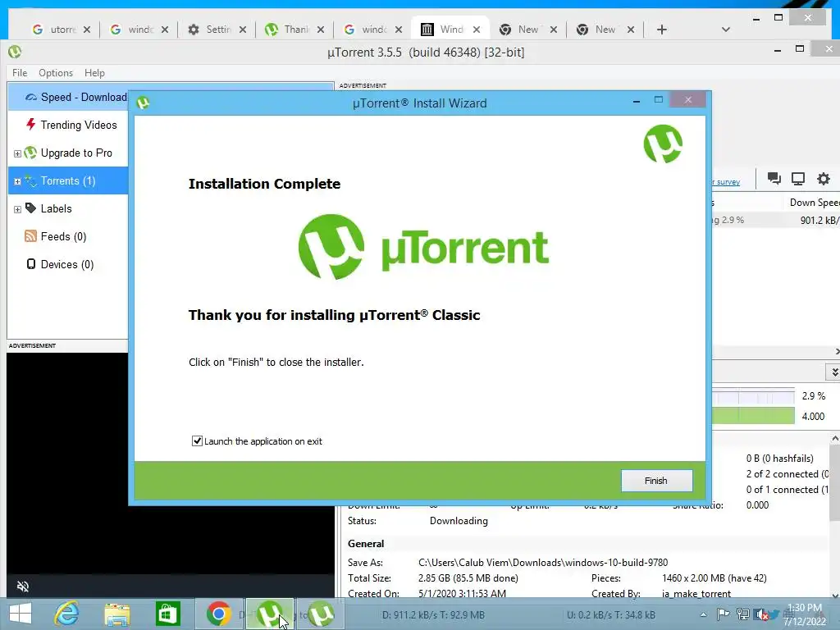Expand the Torrents tree node

[x=17, y=181]
